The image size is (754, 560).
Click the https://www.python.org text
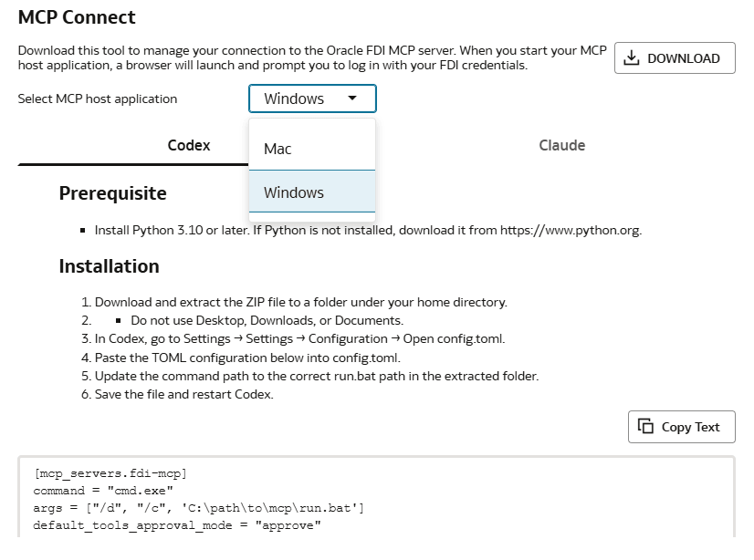coord(570,231)
